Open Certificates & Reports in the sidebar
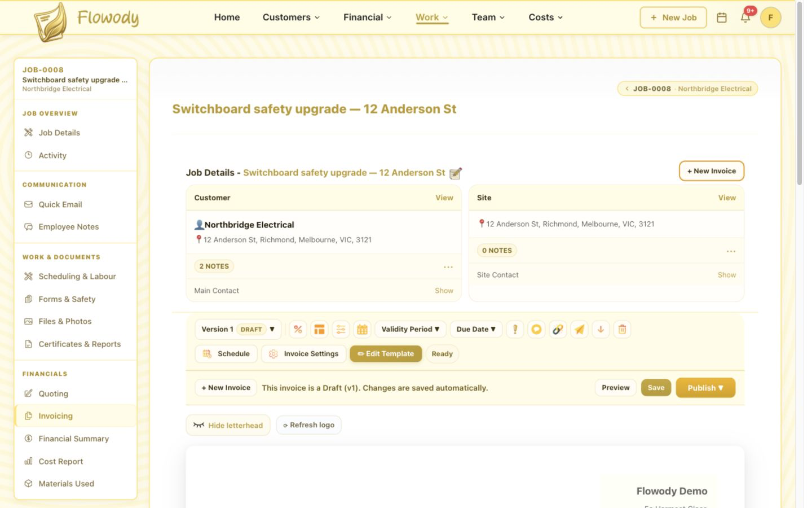812x508 pixels. point(76,344)
